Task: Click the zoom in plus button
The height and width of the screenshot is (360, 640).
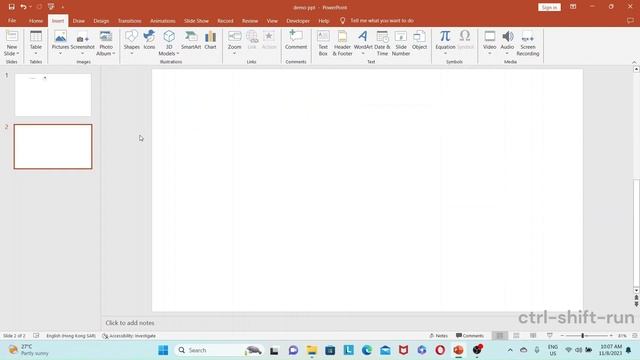Action: (x=611, y=336)
